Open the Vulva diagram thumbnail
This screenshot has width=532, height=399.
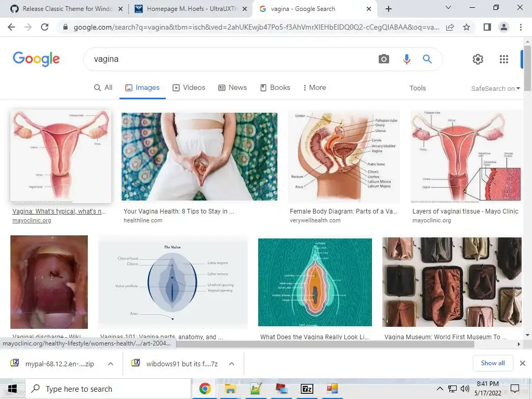(173, 281)
